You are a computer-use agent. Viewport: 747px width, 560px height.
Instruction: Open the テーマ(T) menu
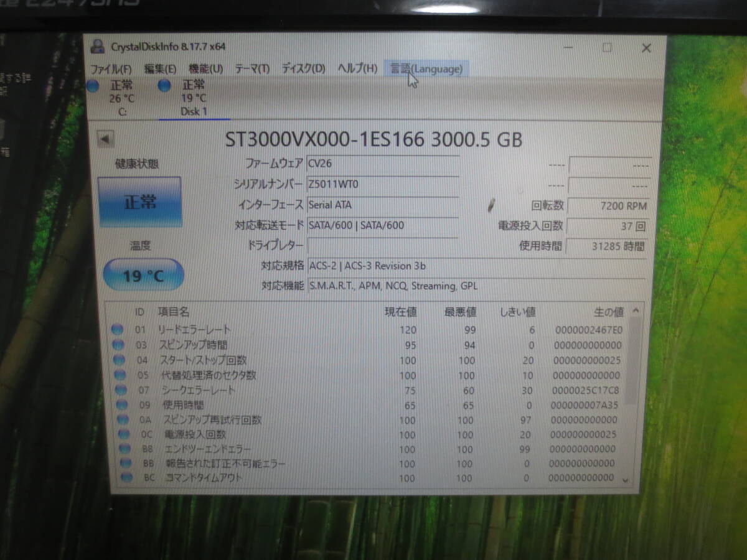point(252,68)
